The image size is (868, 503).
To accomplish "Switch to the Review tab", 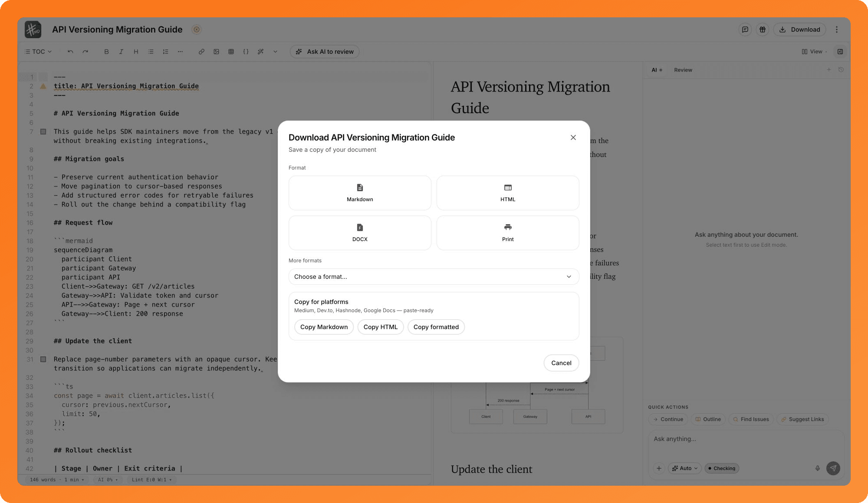I will (683, 70).
